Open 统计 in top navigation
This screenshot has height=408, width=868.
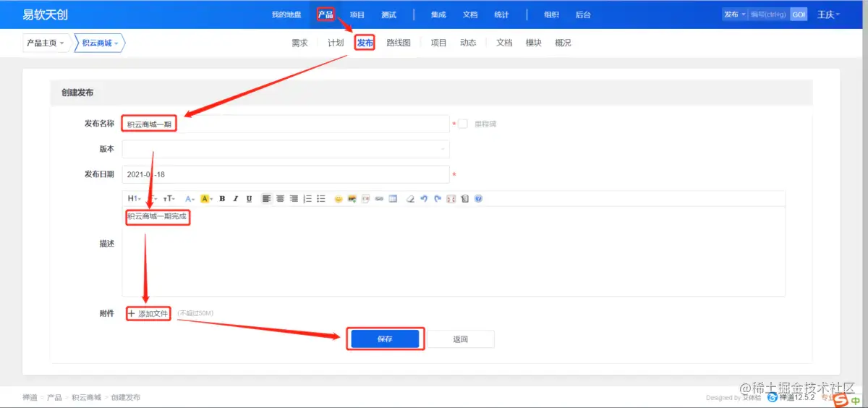pyautogui.click(x=501, y=14)
